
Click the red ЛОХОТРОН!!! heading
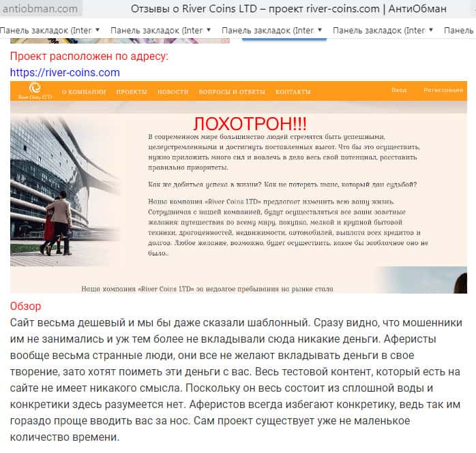[250, 124]
